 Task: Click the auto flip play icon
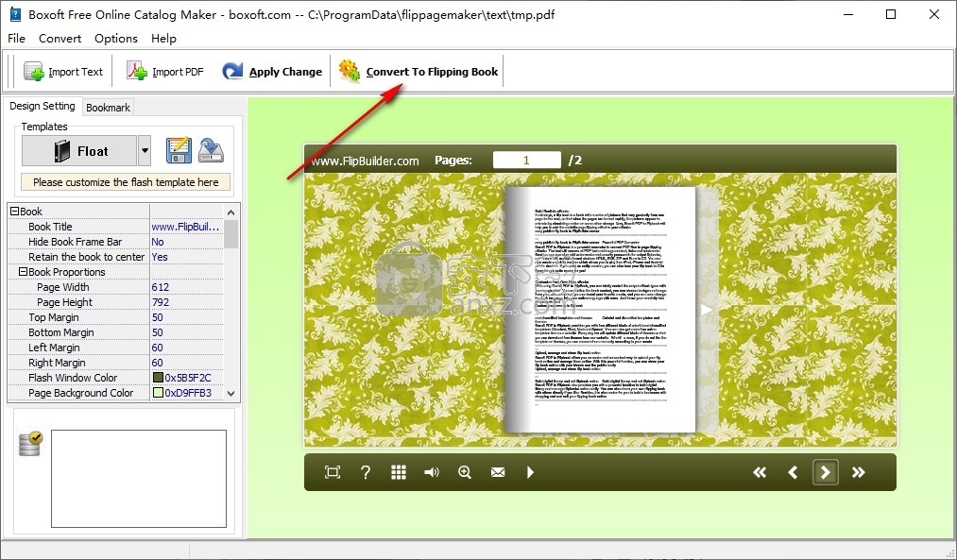point(530,472)
